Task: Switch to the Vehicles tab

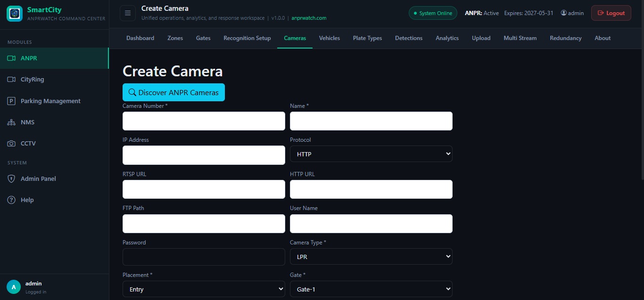Action: click(329, 38)
